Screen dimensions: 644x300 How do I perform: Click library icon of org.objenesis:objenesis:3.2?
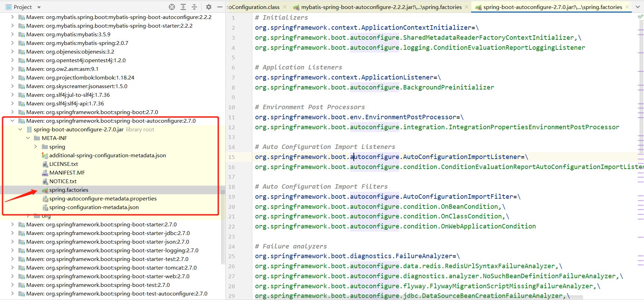(x=21, y=52)
